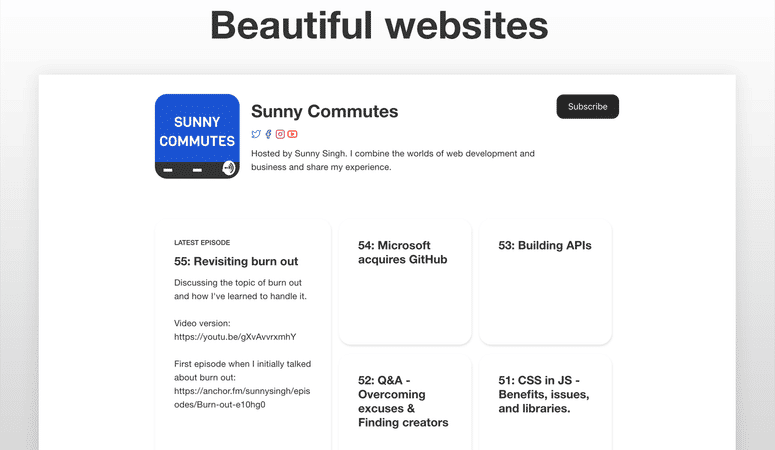The image size is (775, 450).
Task: Click the 'Beautiful websites' heading
Action: pyautogui.click(x=379, y=25)
